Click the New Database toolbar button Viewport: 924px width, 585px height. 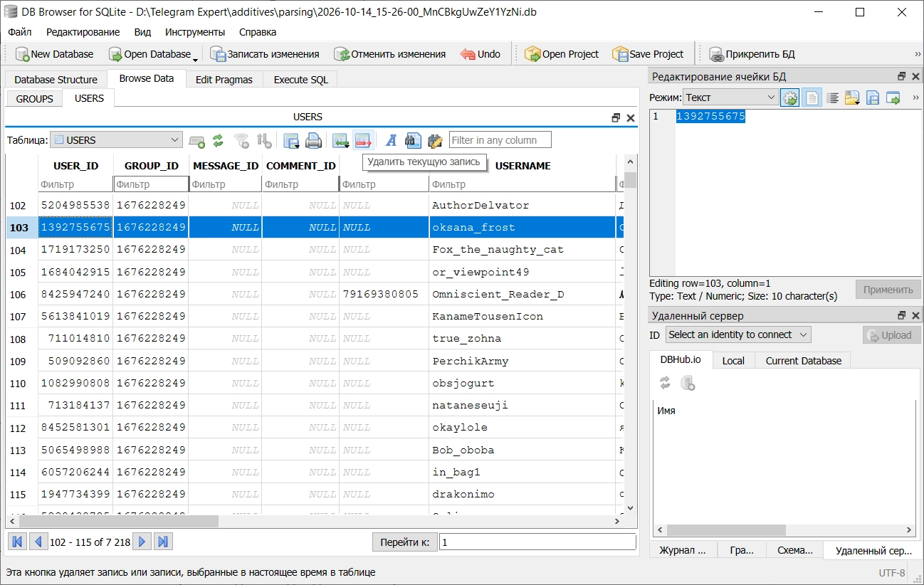point(55,54)
